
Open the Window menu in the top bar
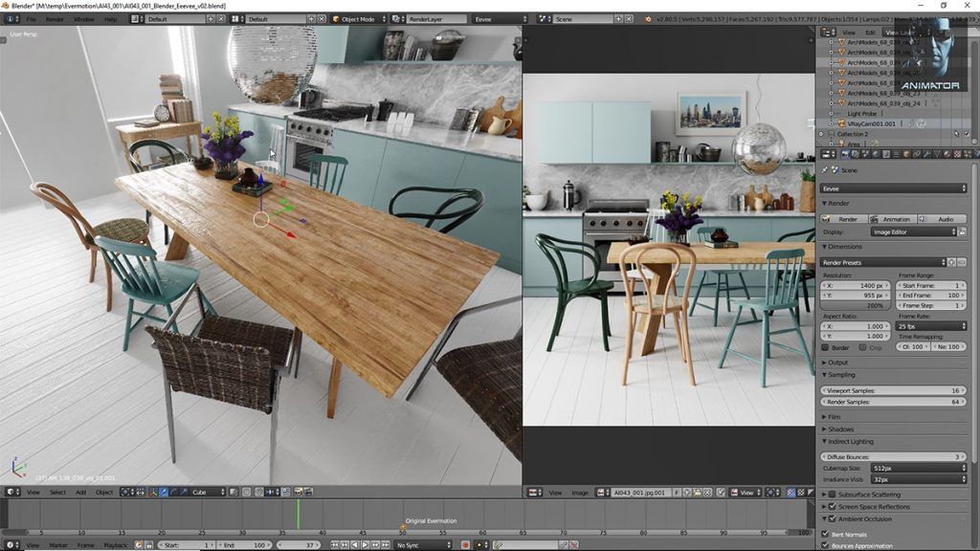(x=84, y=19)
